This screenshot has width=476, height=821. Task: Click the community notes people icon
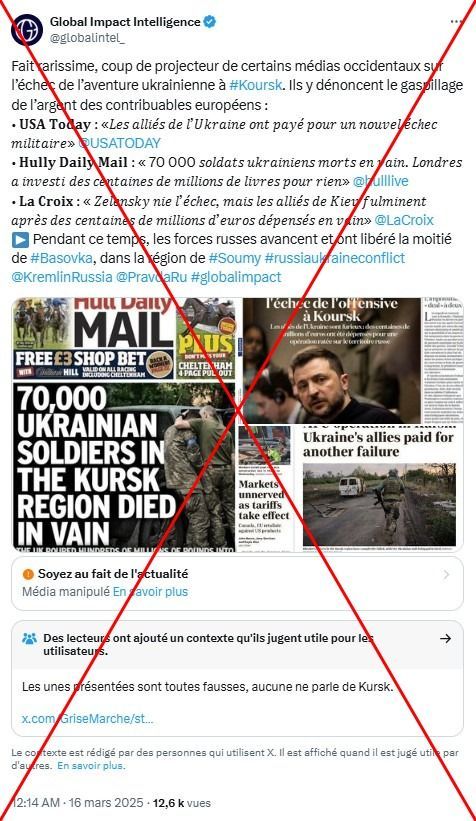[x=30, y=639]
